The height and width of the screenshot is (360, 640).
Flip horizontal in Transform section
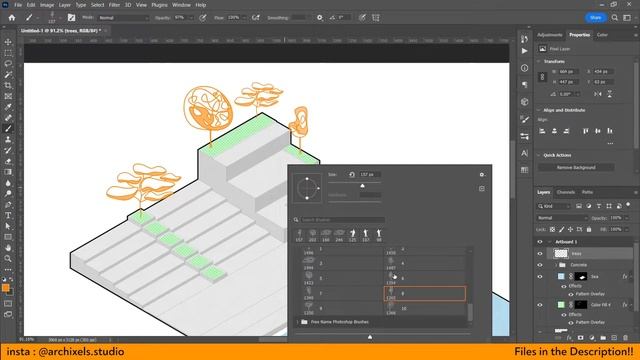pos(598,94)
